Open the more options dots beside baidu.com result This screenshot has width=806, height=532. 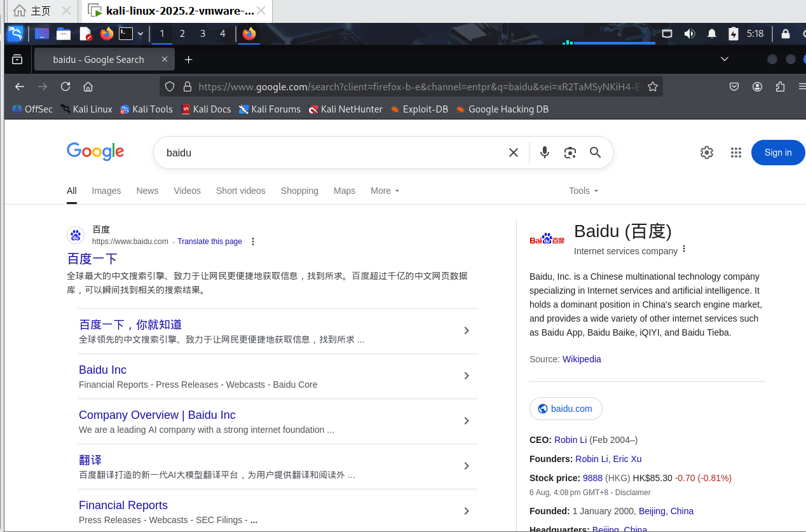253,242
